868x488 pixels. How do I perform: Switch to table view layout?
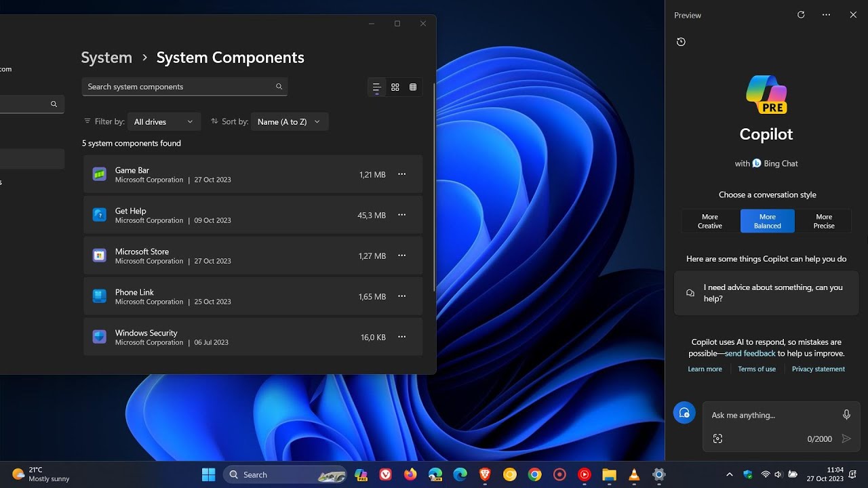click(x=413, y=87)
